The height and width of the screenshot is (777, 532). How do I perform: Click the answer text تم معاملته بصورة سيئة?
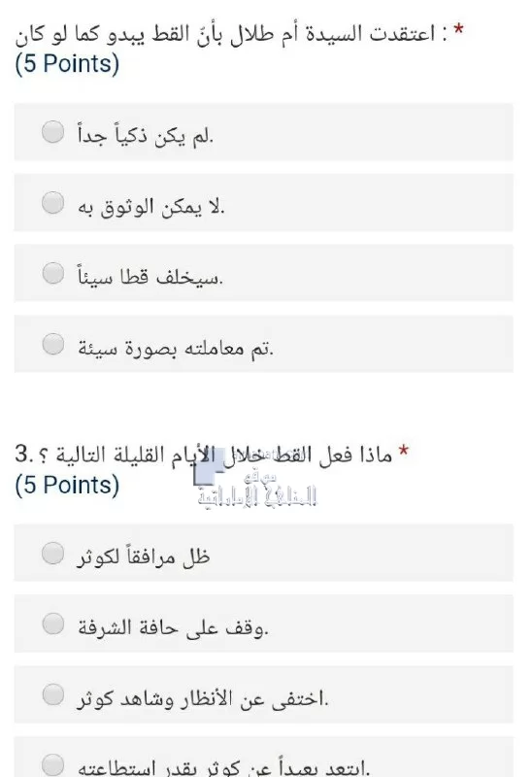click(x=176, y=348)
